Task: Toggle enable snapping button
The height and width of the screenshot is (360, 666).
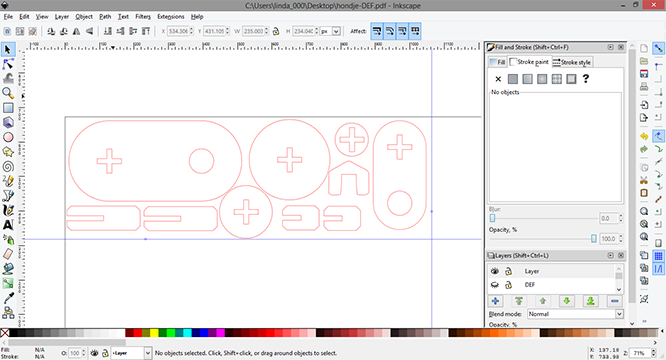Action: [658, 48]
